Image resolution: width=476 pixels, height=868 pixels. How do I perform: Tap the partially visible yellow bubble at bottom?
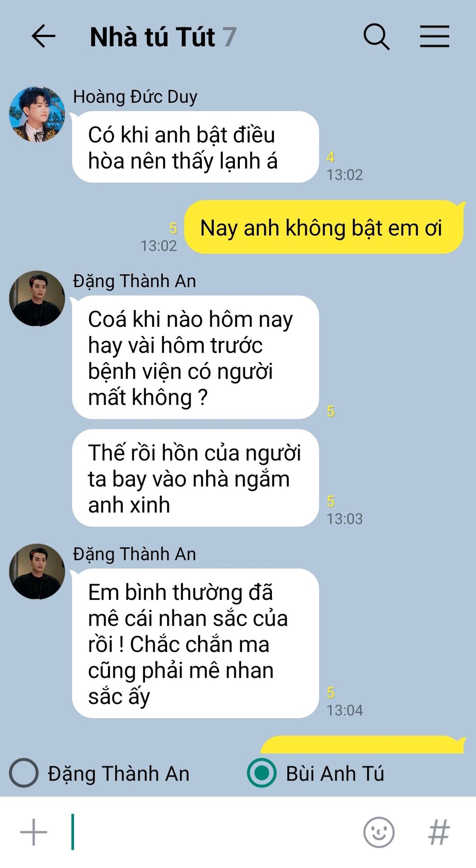click(x=363, y=745)
